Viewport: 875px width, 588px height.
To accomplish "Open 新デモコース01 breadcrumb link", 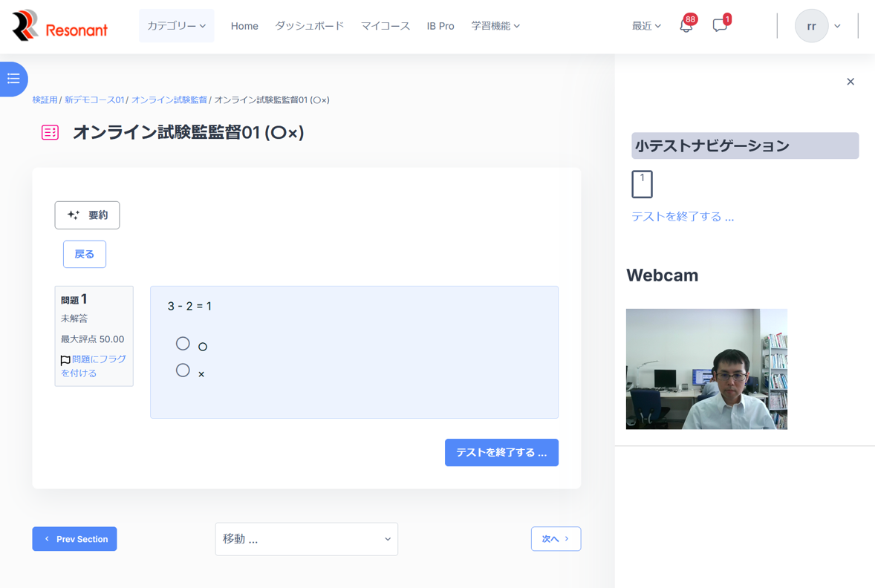I will [94, 100].
